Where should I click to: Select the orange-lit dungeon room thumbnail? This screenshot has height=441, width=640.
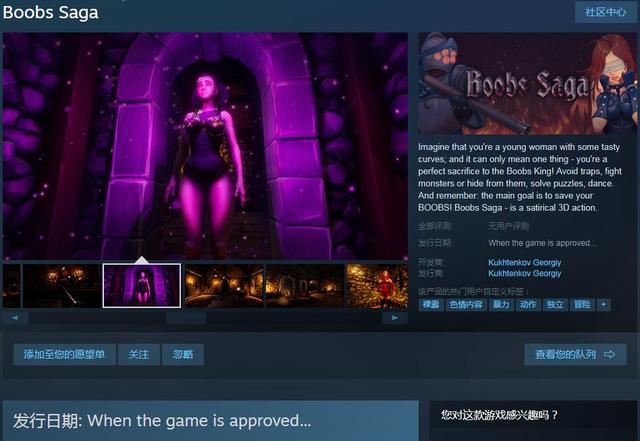(224, 286)
